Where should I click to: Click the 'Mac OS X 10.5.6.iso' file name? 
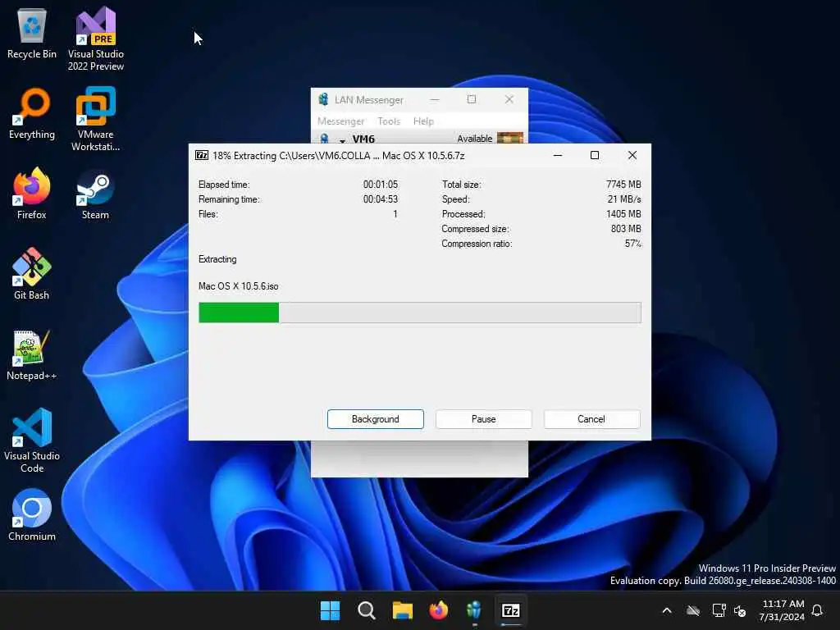[239, 286]
